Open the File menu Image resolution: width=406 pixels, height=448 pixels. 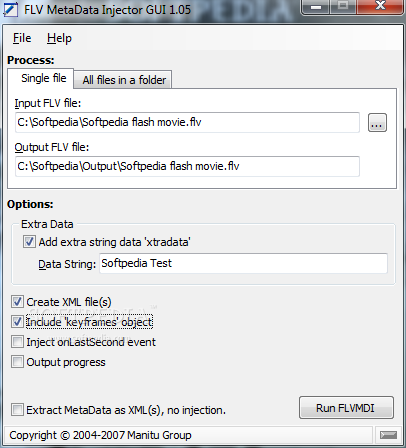22,38
